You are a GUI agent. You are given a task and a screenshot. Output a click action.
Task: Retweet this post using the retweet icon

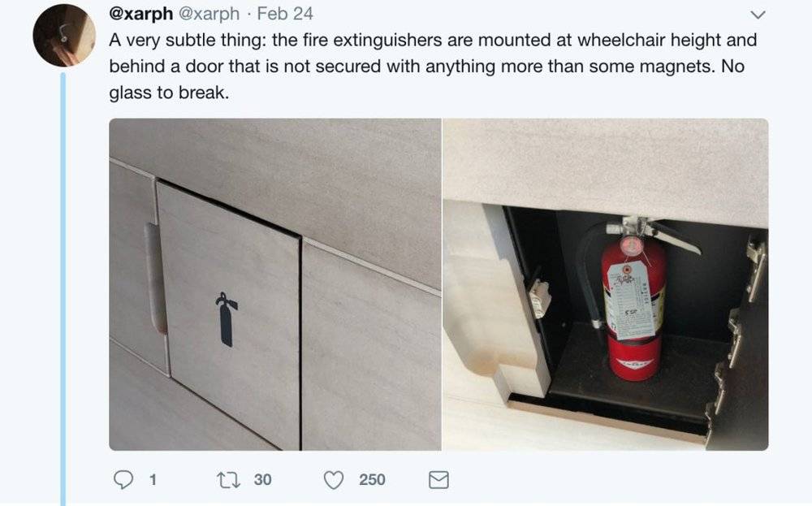pyautogui.click(x=228, y=479)
